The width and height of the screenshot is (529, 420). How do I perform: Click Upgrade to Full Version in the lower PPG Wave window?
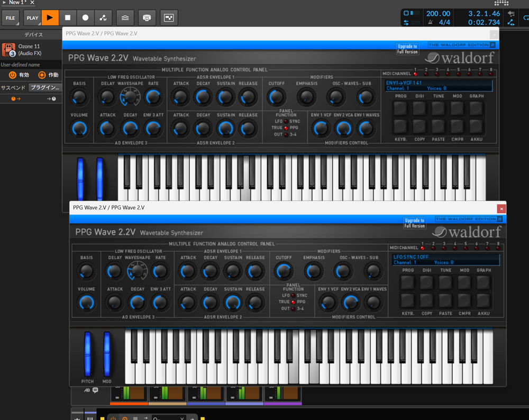tap(415, 223)
